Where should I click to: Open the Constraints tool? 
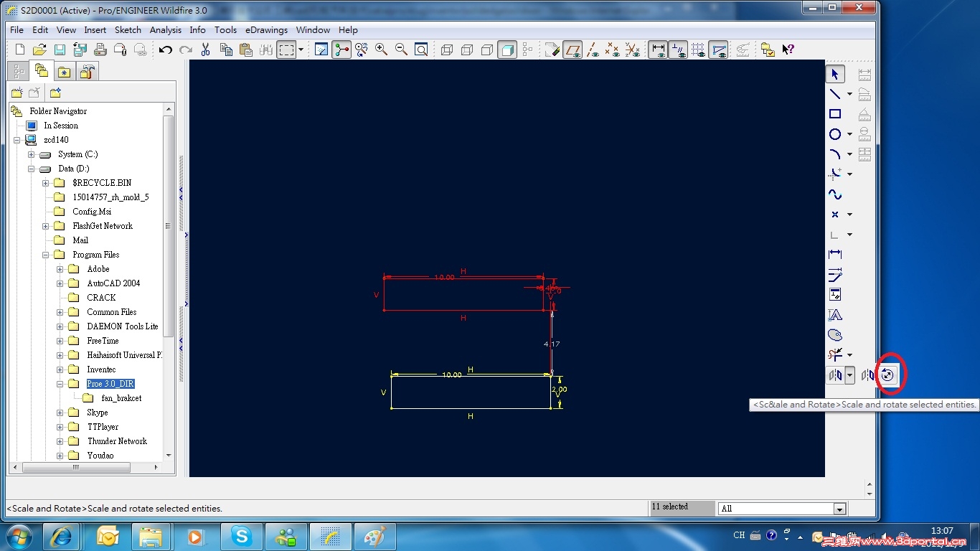[835, 295]
